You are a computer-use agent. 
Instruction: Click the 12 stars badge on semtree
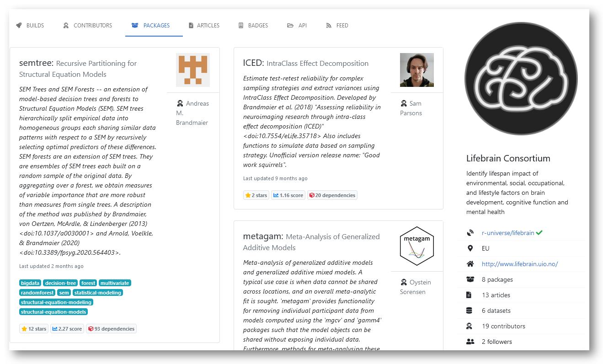pos(33,328)
